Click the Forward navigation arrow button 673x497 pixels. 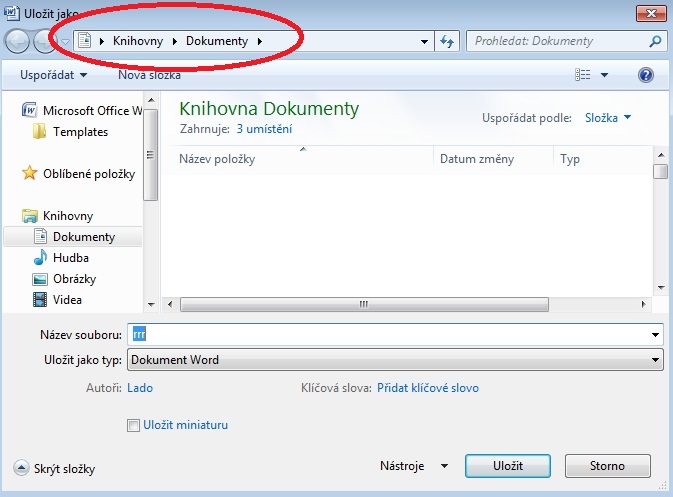coord(45,42)
